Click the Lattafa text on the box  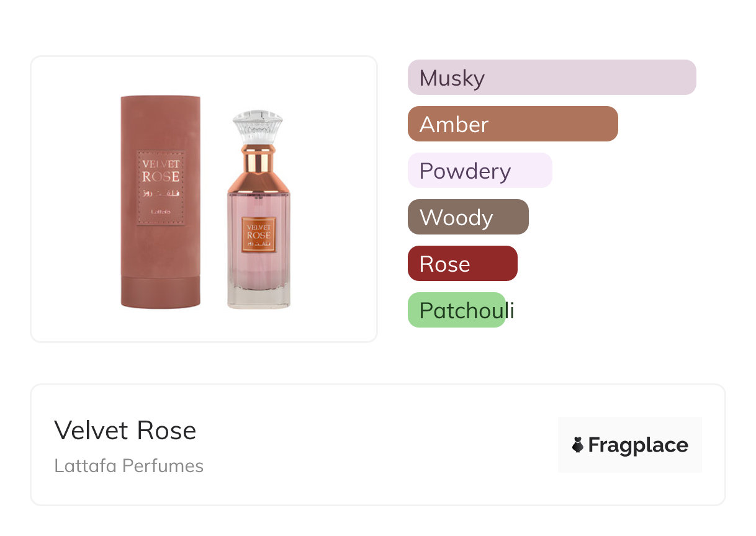tap(160, 212)
